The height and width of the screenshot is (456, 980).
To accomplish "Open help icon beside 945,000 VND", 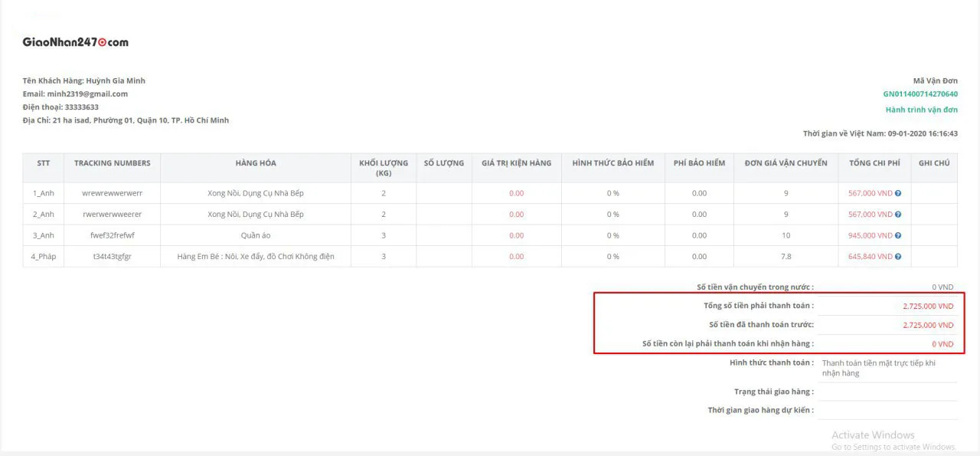I will 898,235.
